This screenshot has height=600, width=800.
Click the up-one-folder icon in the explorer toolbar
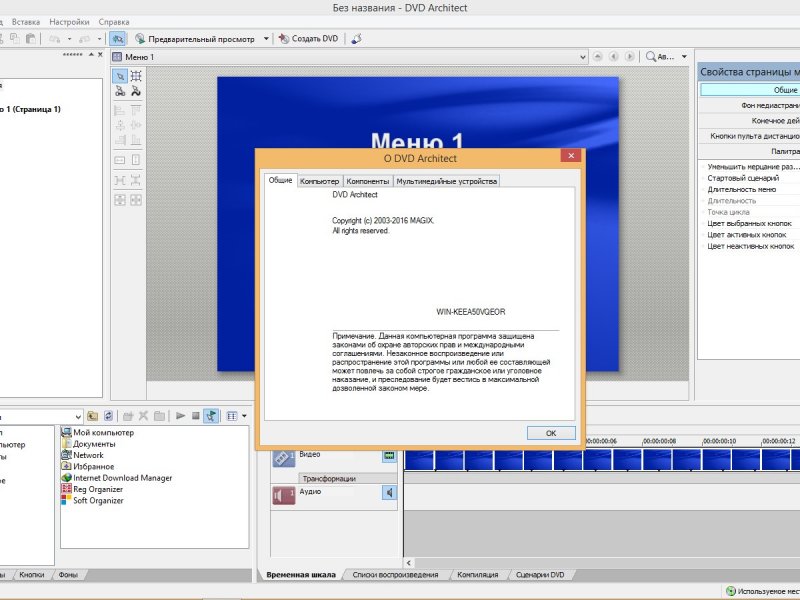[92, 416]
